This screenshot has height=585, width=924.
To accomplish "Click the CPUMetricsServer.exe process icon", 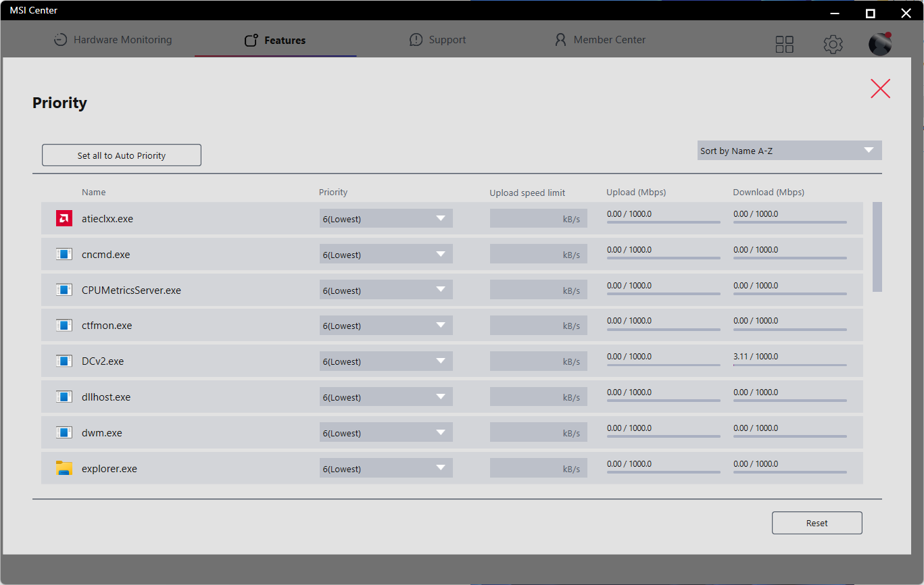I will [x=64, y=290].
